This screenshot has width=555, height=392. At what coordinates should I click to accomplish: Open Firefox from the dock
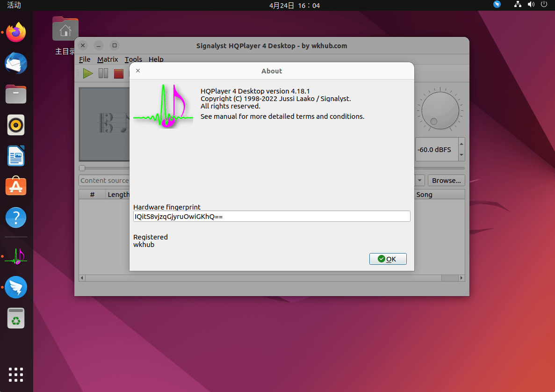pos(16,32)
